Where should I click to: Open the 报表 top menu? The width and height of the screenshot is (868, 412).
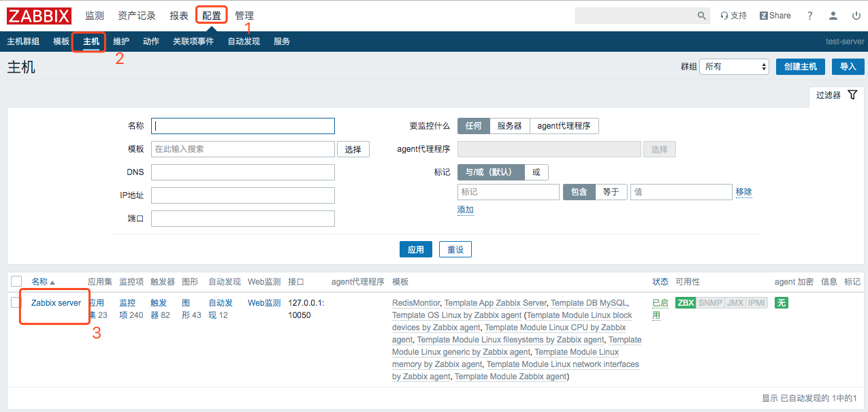[179, 16]
